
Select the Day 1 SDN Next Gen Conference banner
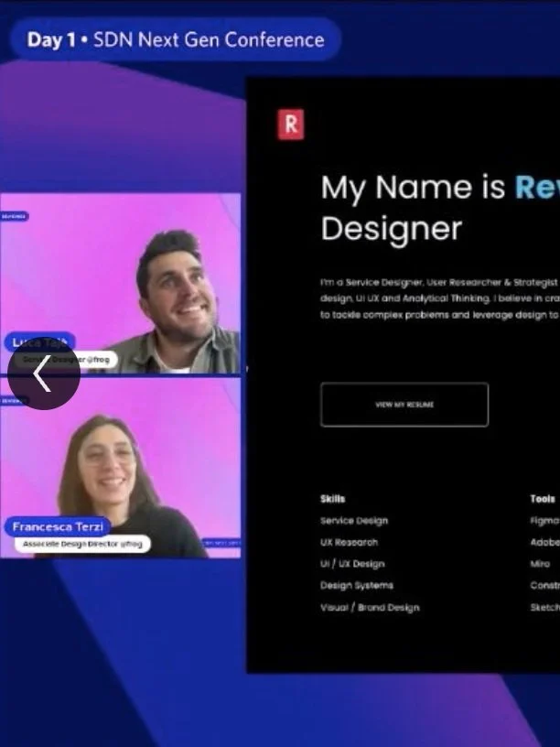tap(176, 39)
